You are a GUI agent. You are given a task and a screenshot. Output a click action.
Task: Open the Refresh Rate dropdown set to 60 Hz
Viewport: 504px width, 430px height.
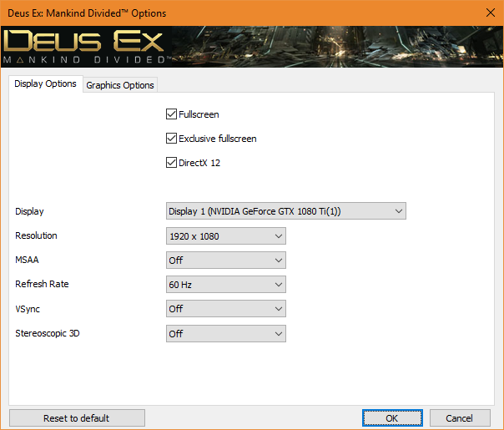tap(226, 285)
